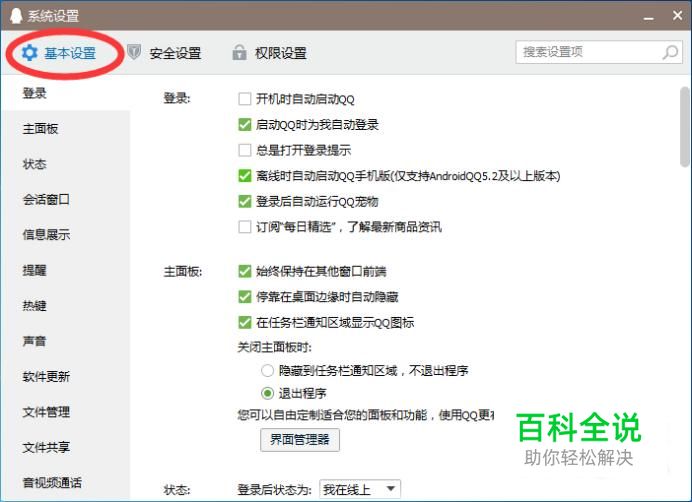
Task: Uncheck 停靠在桌面边缘时自动隐藏
Action: [244, 297]
